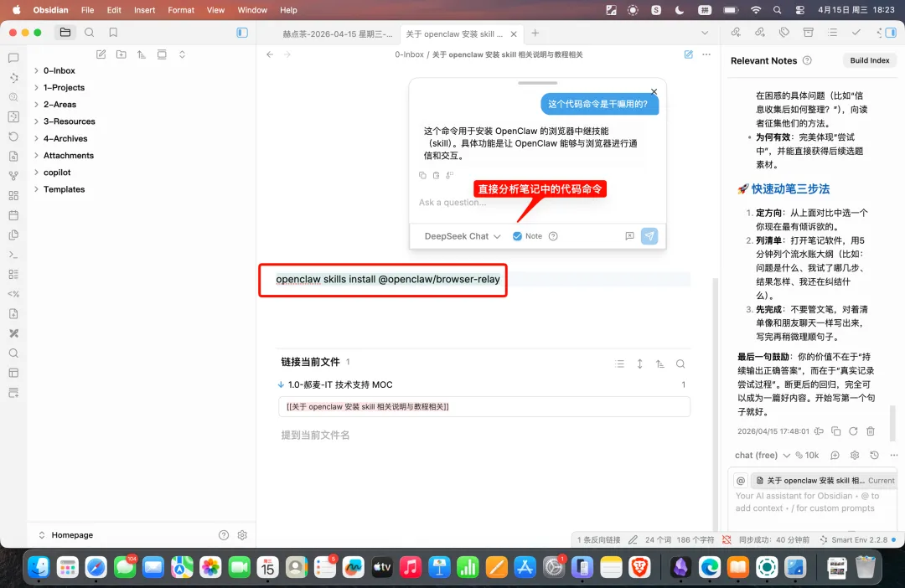
Task: Click the @ add context button
Action: click(741, 481)
